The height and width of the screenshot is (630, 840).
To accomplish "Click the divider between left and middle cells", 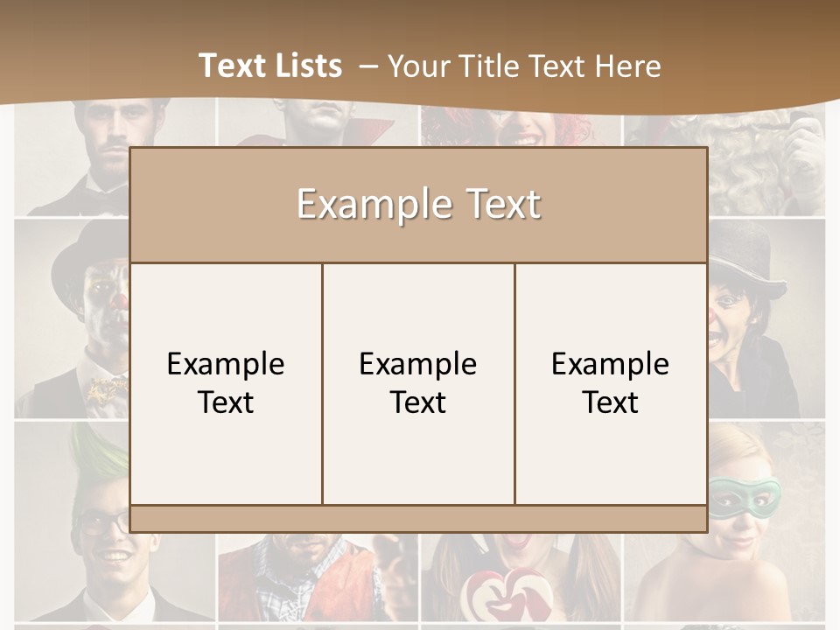I will pos(323,383).
